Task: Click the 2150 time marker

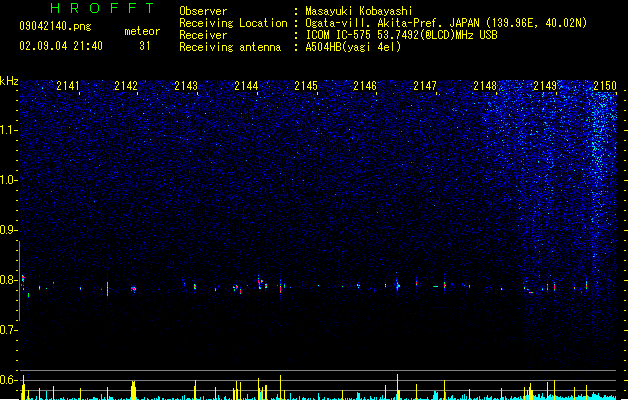Action: tap(605, 86)
